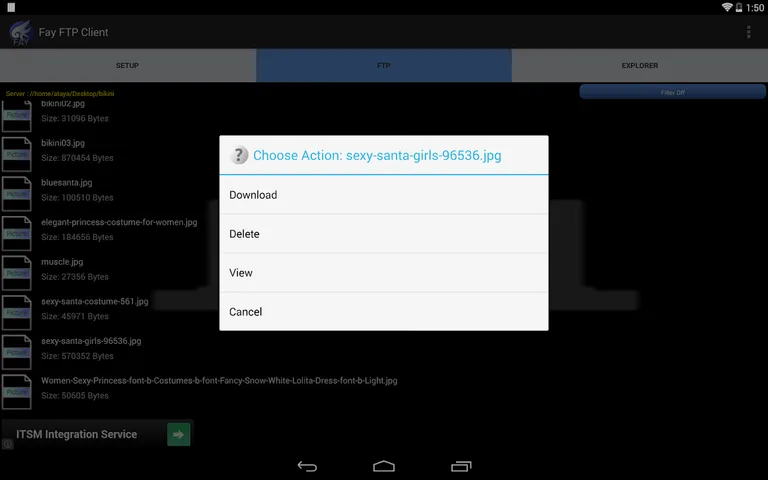Image resolution: width=768 pixels, height=480 pixels.
Task: Tap the Android recent apps button
Action: point(460,466)
